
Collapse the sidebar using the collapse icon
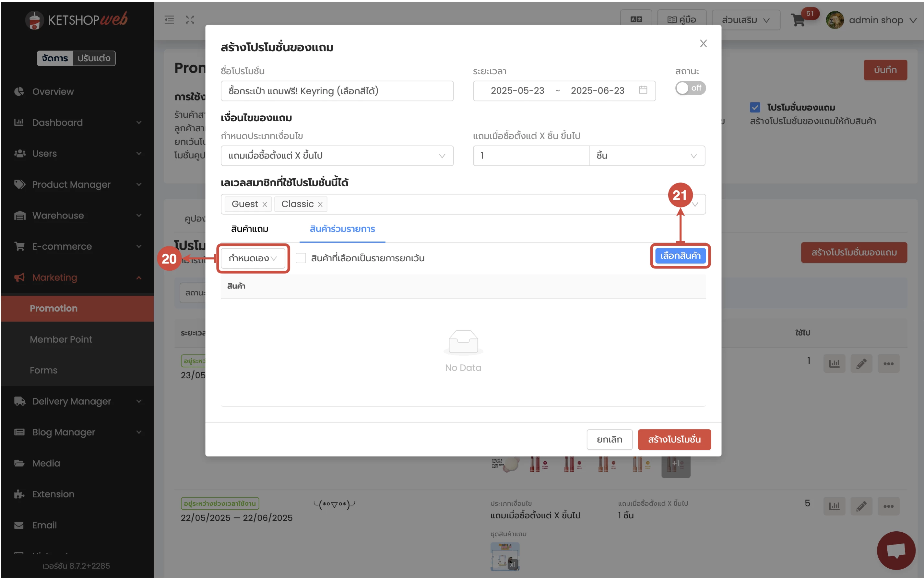169,19
